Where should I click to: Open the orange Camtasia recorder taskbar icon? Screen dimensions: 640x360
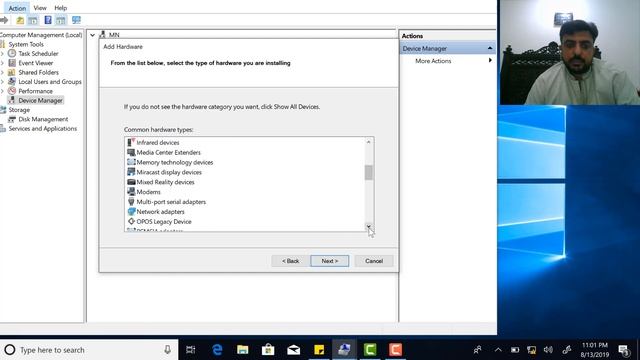point(395,350)
